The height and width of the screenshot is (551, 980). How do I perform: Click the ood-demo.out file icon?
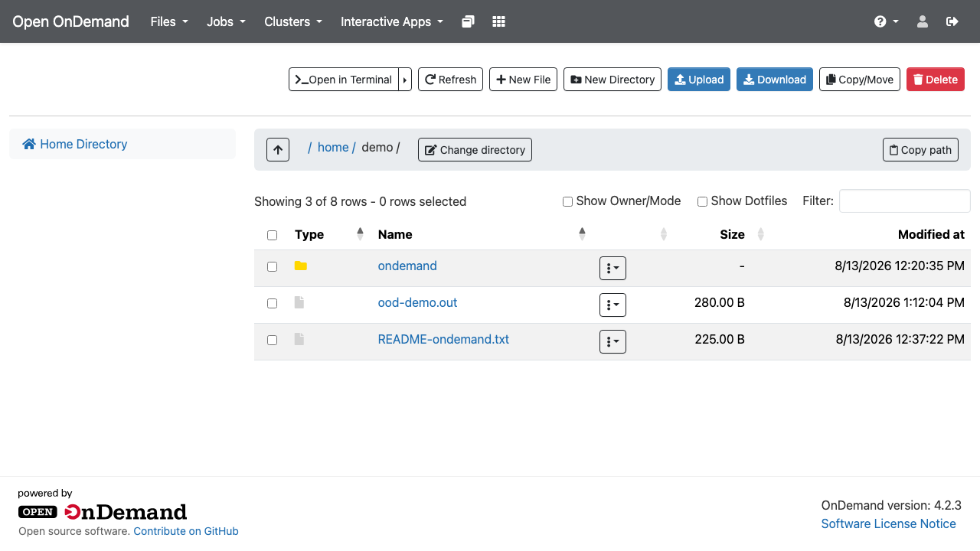(299, 303)
